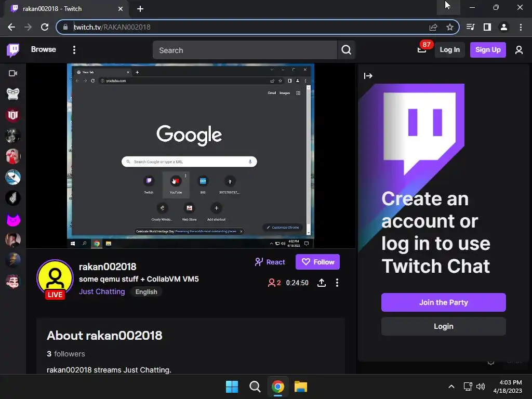The image size is (532, 399).
Task: Open the Just Chatting category link
Action: (102, 291)
